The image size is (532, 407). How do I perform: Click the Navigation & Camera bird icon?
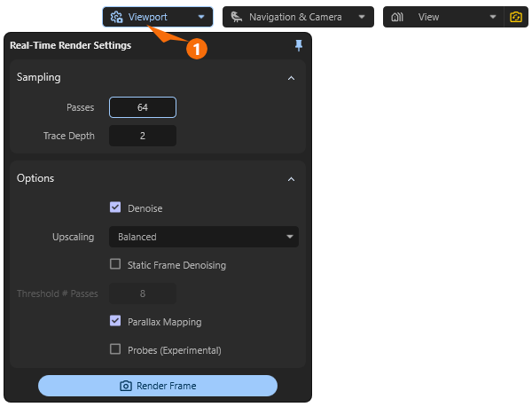tap(237, 17)
